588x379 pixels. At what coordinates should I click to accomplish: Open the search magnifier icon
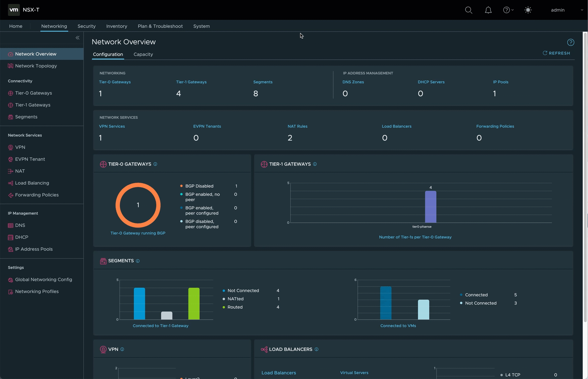pyautogui.click(x=468, y=10)
